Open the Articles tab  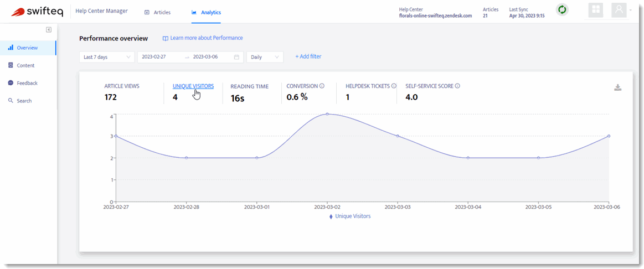(x=158, y=12)
